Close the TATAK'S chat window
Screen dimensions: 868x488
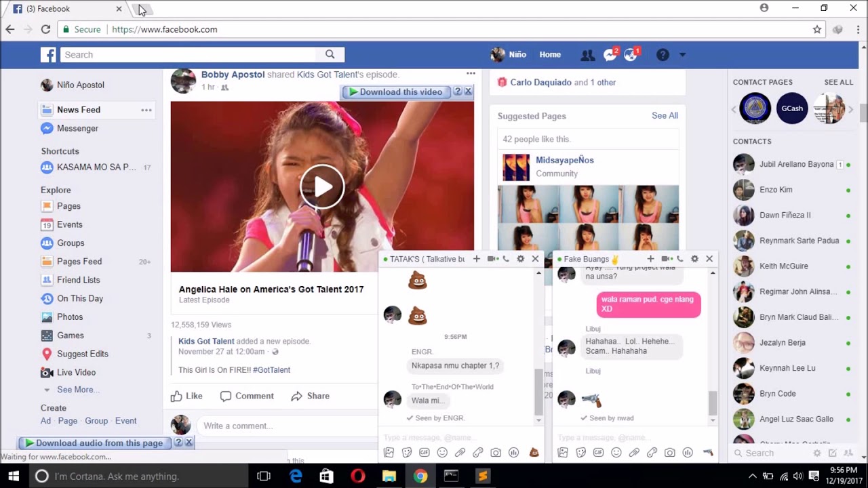point(535,259)
